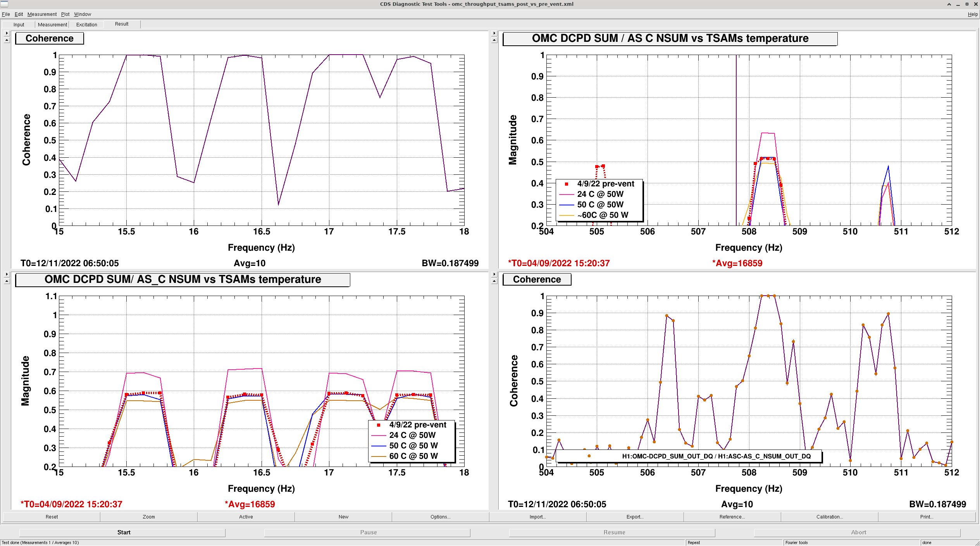
Task: Click the Export... button
Action: (635, 517)
